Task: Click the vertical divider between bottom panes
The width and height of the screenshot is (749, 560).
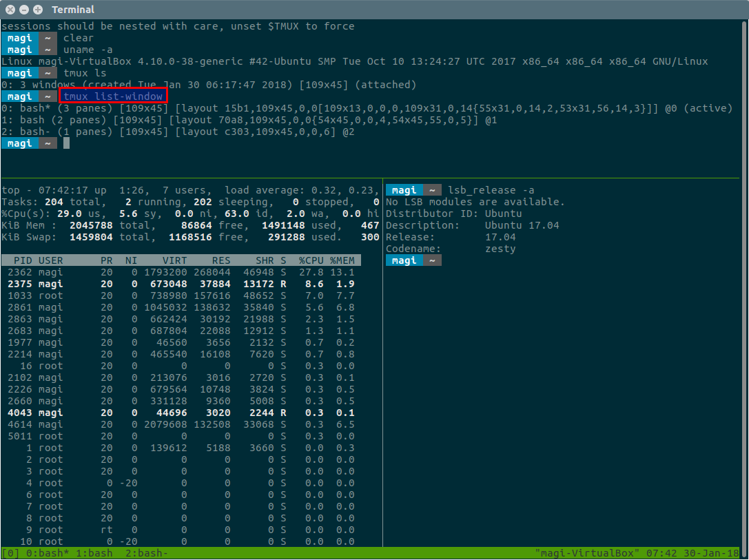Action: pos(382,365)
